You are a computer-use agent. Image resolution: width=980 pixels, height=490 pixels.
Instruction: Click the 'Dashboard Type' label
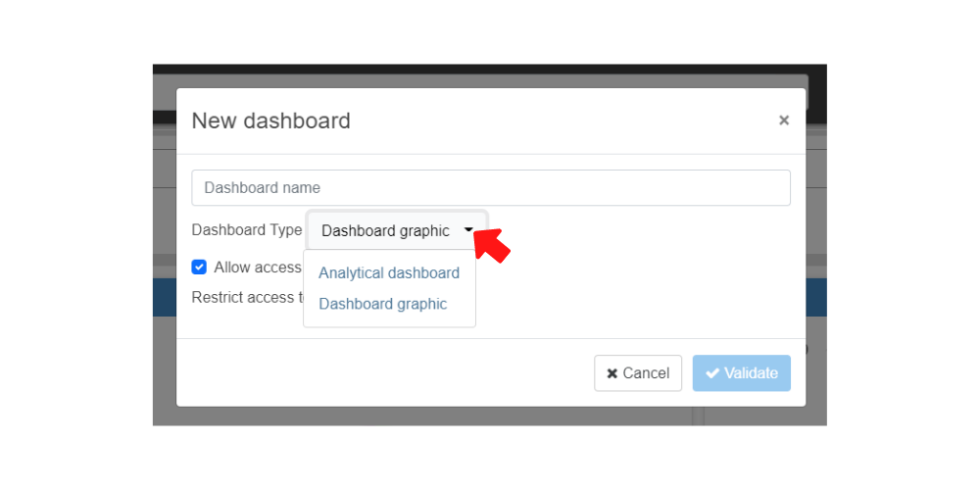[x=247, y=230]
